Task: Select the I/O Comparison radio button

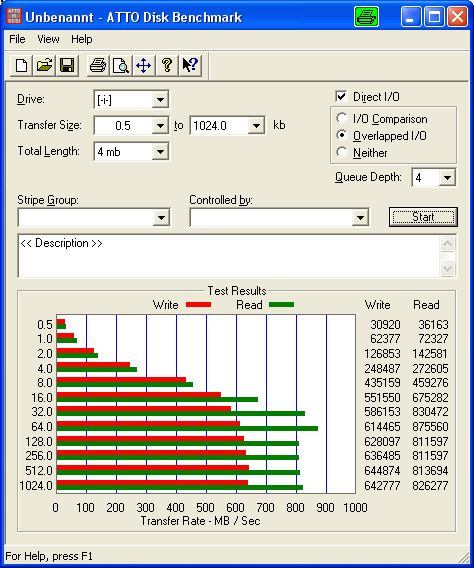Action: [341, 118]
